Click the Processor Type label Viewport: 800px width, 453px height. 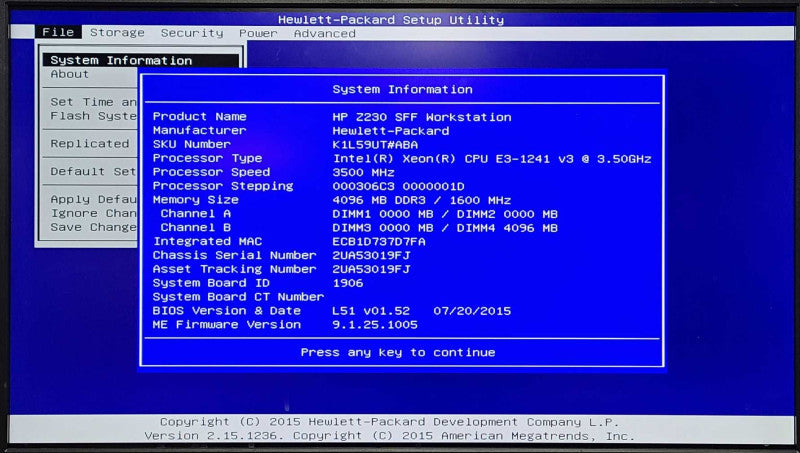click(207, 158)
